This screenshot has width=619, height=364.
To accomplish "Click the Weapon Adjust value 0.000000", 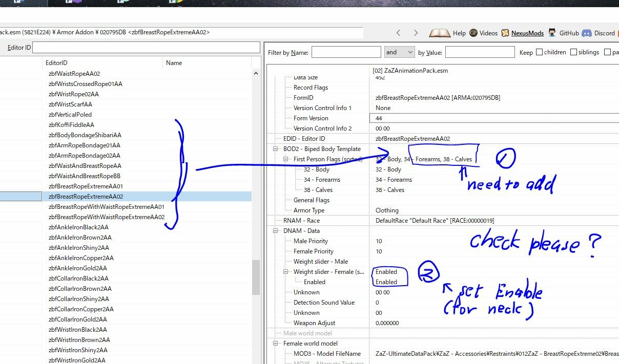I will point(388,323).
